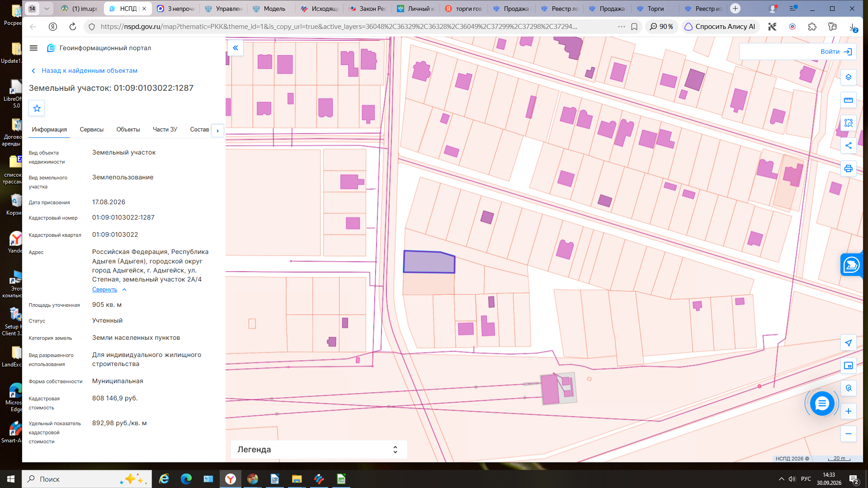Open browser extensions puzzle icon
The image size is (868, 488).
click(812, 27)
